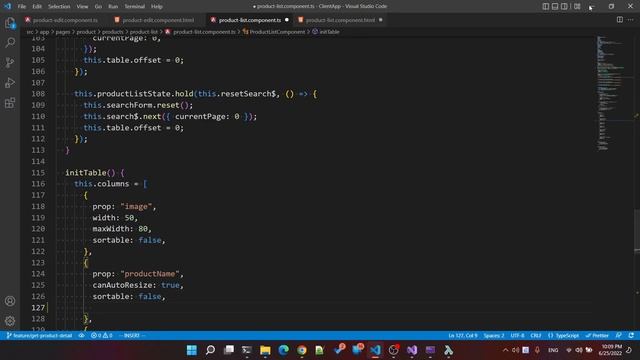The height and width of the screenshot is (360, 640).
Task: Click the 'products' breadcrumb segment
Action: 112,31
